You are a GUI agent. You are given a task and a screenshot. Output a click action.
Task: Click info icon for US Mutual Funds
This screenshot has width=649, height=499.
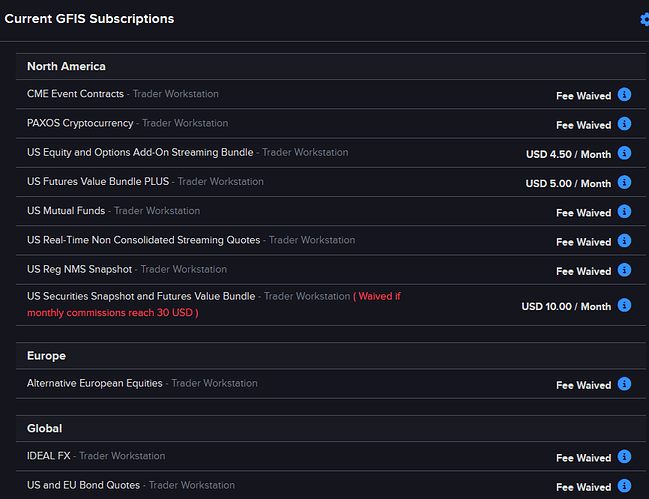[624, 211]
